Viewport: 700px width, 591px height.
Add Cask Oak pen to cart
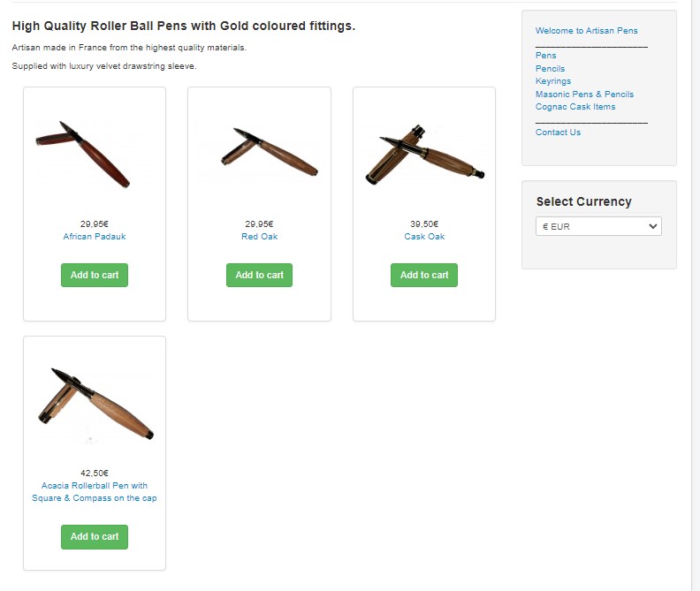[x=424, y=275]
